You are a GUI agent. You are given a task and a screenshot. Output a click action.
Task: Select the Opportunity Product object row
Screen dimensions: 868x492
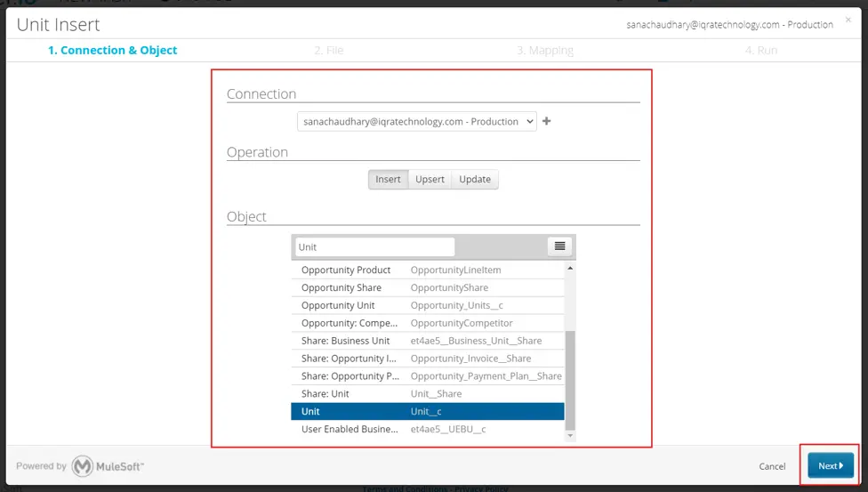pos(428,270)
